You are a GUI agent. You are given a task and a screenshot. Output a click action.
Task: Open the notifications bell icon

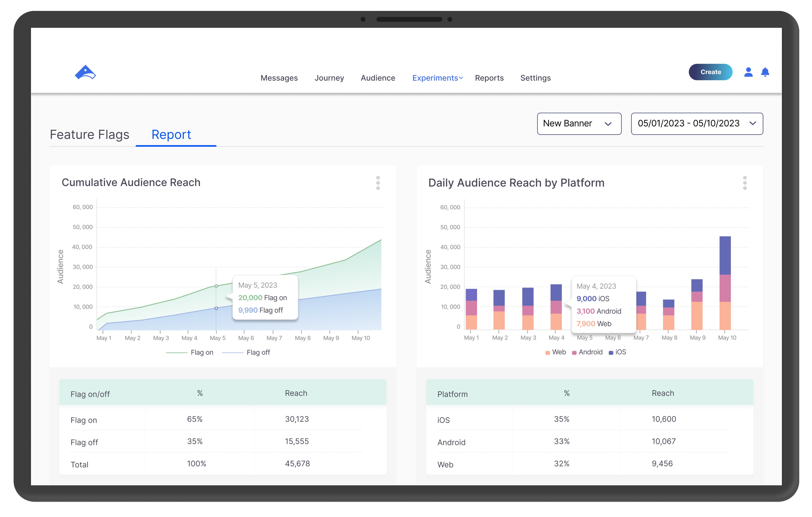pyautogui.click(x=765, y=72)
